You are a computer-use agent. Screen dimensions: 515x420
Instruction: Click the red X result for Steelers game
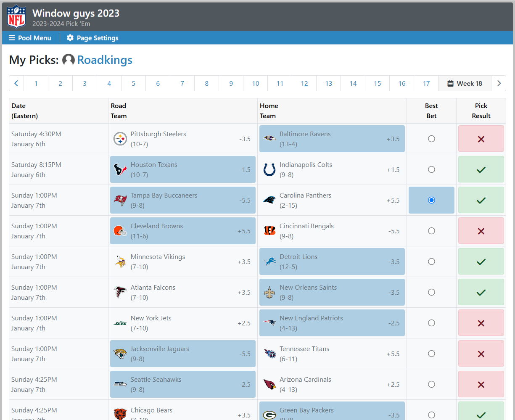click(x=481, y=139)
